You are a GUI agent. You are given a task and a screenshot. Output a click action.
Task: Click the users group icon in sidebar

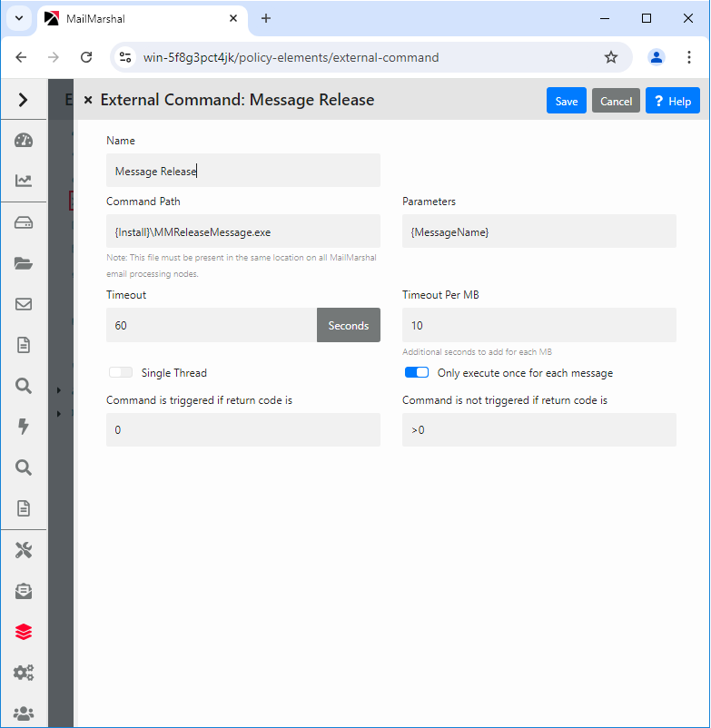pyautogui.click(x=24, y=713)
